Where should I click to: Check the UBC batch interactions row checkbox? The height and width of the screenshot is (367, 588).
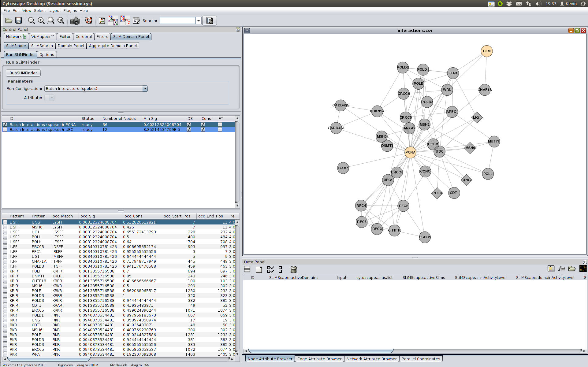tap(5, 129)
